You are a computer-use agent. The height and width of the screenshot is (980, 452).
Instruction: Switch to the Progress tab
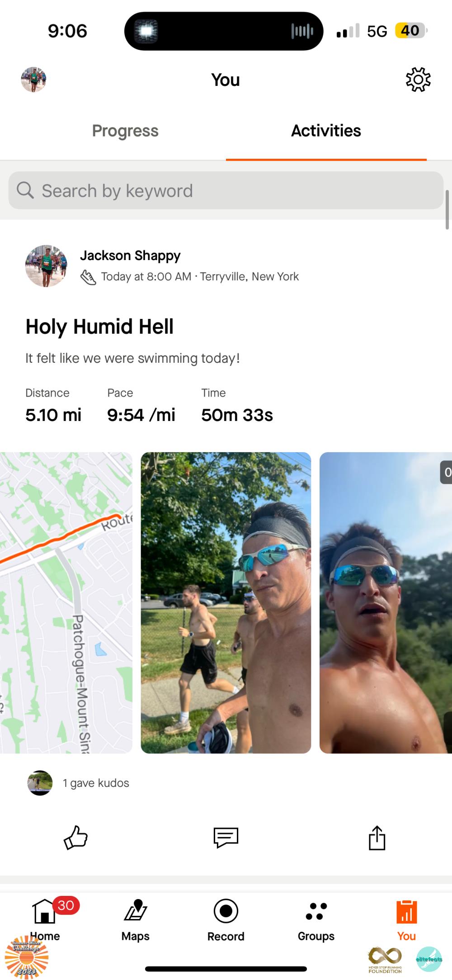(125, 131)
